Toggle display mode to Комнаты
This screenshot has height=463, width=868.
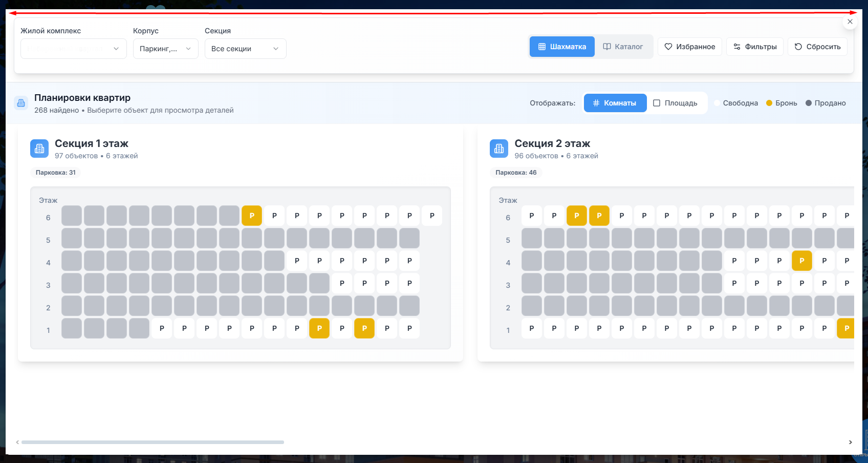click(x=615, y=103)
